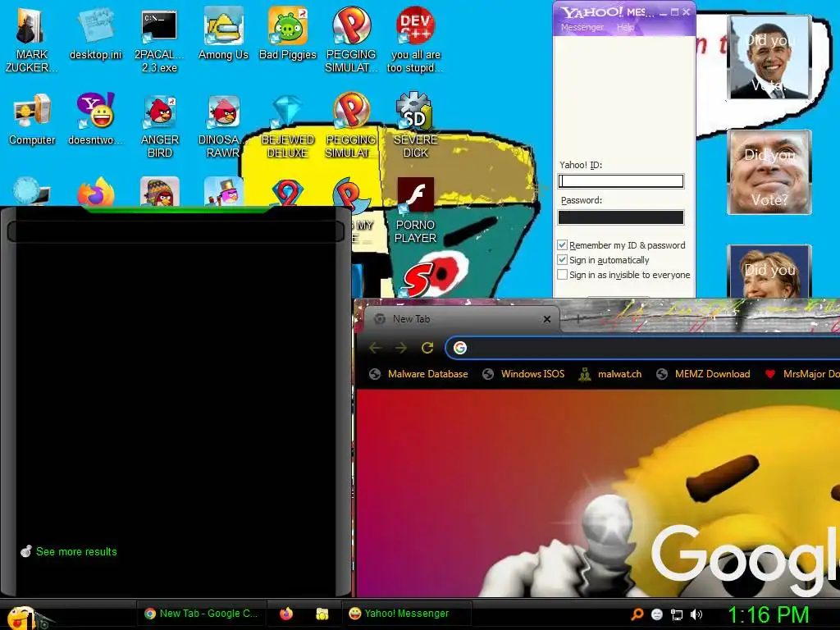Open the desktop.ini file icon
This screenshot has height=630, width=840.
95,33
